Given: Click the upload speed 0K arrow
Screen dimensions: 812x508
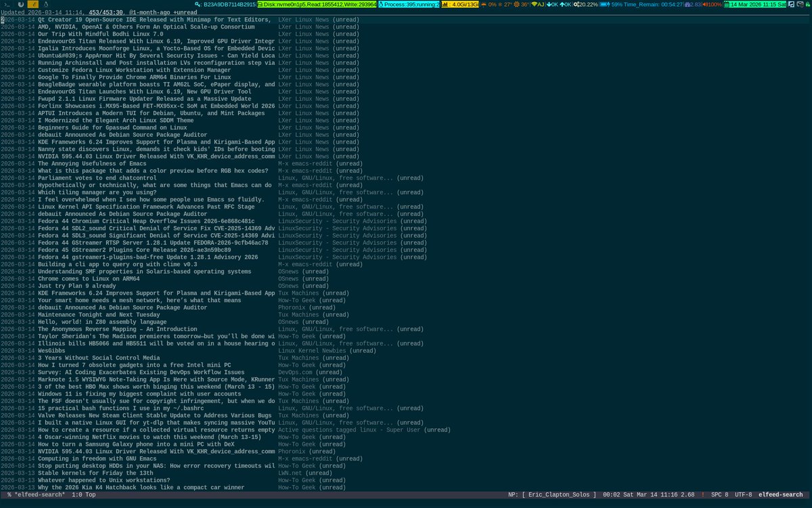Looking at the screenshot, I should (565, 5).
